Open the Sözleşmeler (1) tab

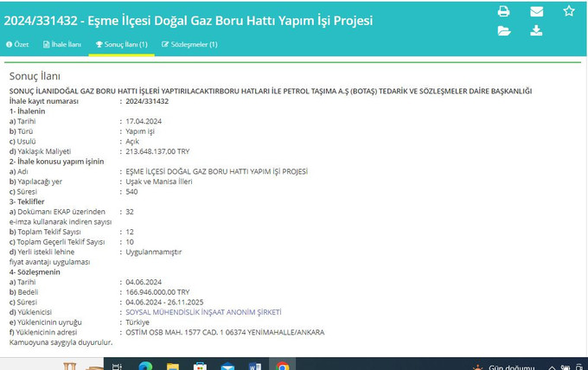[189, 44]
